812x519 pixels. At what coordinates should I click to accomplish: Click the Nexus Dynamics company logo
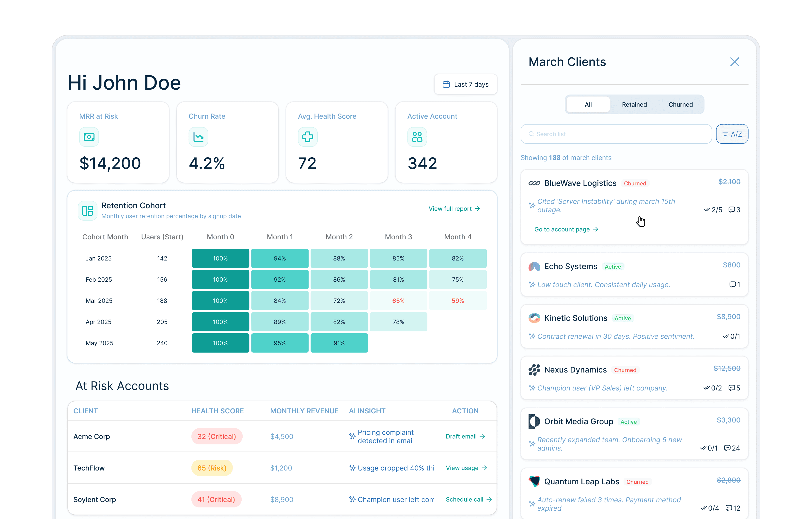(534, 370)
